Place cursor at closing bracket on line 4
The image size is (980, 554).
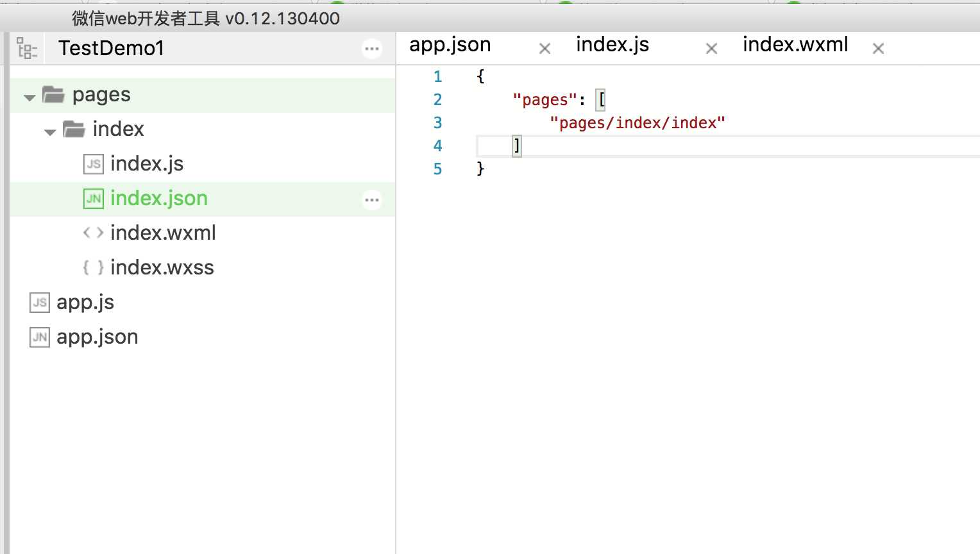(517, 146)
